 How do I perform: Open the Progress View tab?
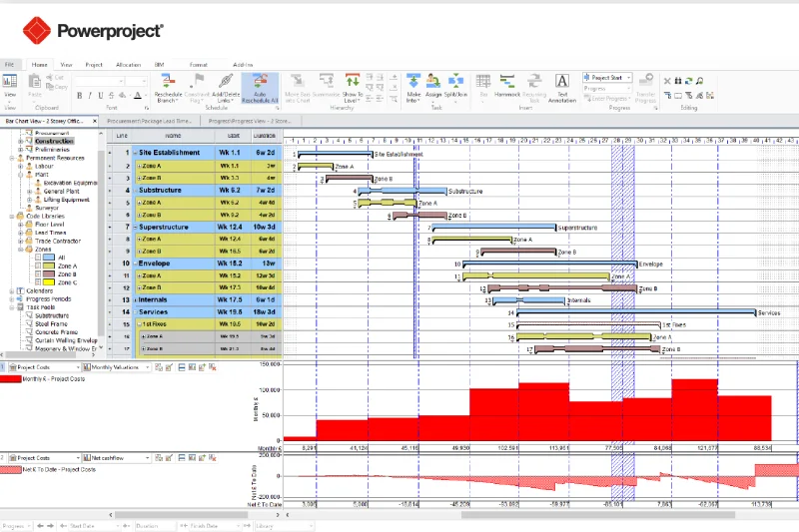pyautogui.click(x=250, y=121)
